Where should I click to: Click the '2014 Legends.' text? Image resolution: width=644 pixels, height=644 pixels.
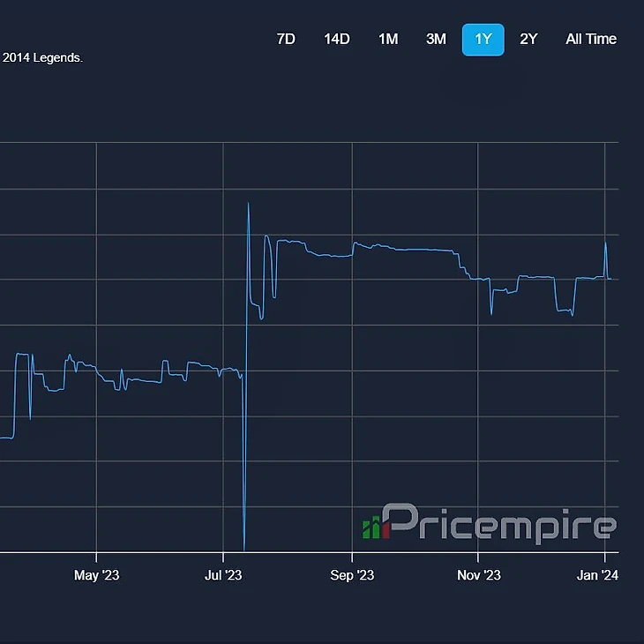pyautogui.click(x=42, y=58)
